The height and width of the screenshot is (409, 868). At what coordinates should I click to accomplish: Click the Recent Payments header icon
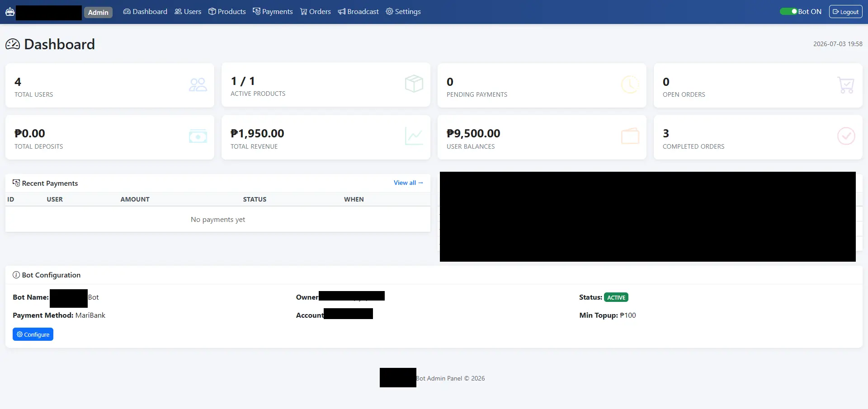[x=16, y=183]
